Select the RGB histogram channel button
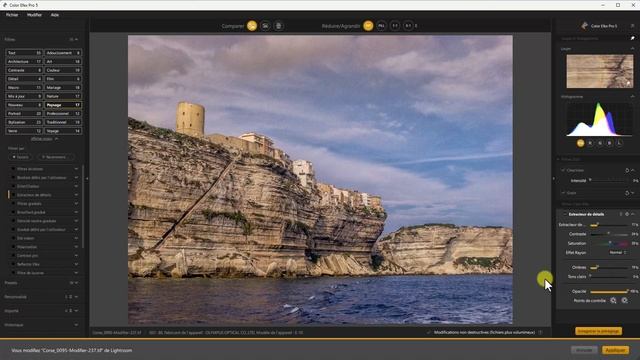This screenshot has width=640, height=360. (580, 143)
